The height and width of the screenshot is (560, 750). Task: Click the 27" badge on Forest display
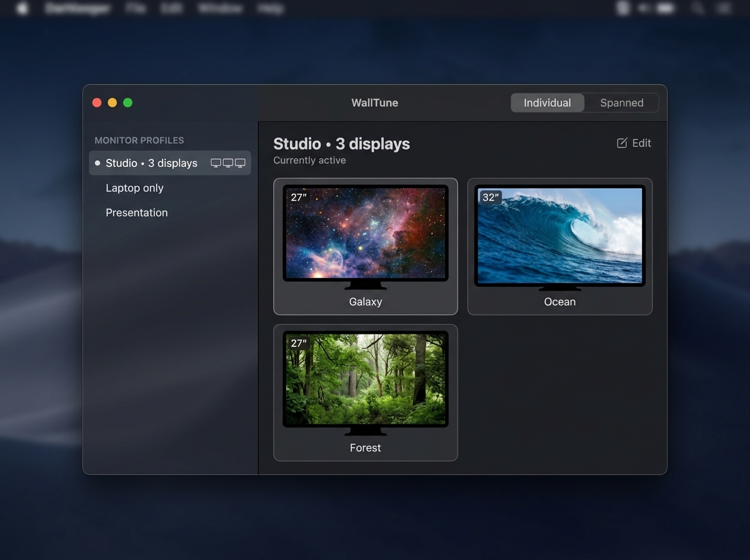click(299, 343)
